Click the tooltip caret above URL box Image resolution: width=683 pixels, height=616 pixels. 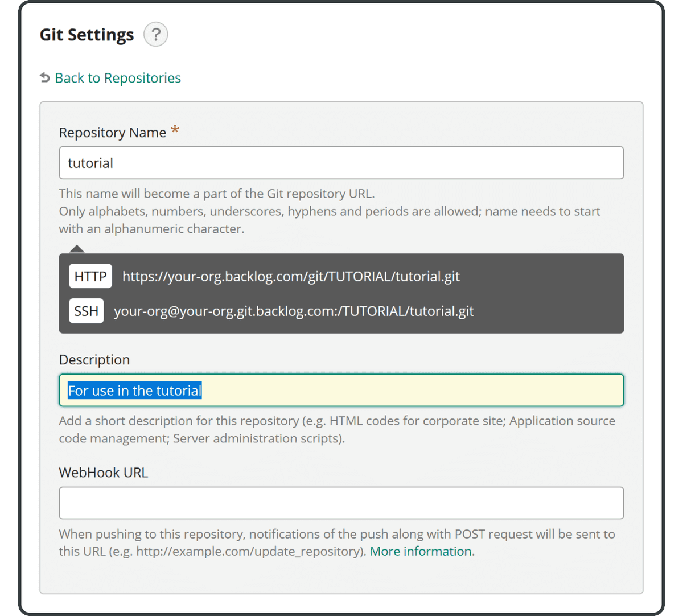77,249
